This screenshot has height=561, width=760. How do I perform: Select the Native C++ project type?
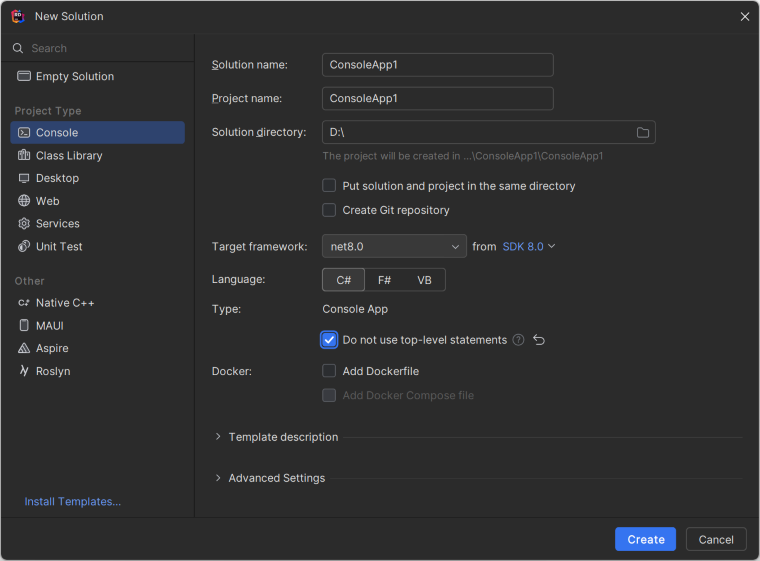(x=65, y=303)
